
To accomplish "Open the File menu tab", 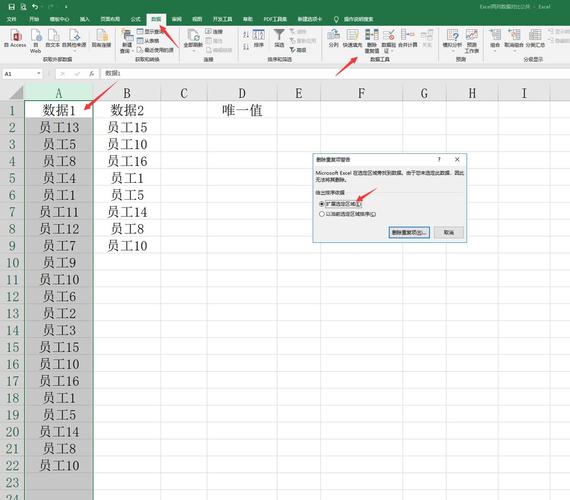I will 11,19.
